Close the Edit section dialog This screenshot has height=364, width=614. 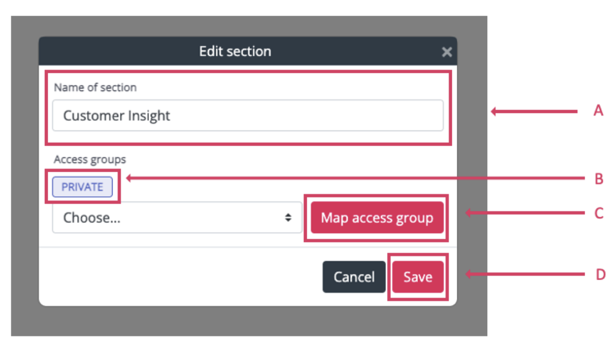447,52
